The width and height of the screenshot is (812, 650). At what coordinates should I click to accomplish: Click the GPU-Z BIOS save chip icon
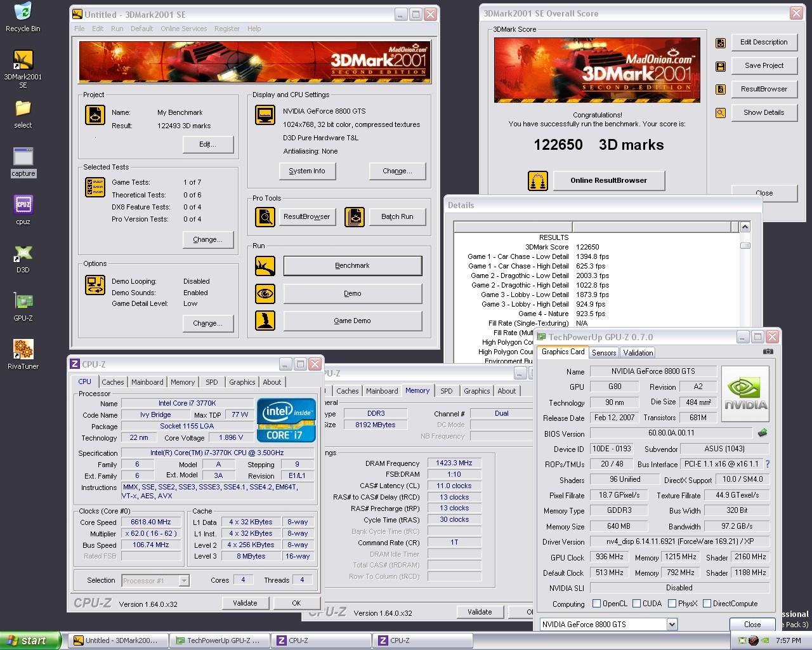763,433
